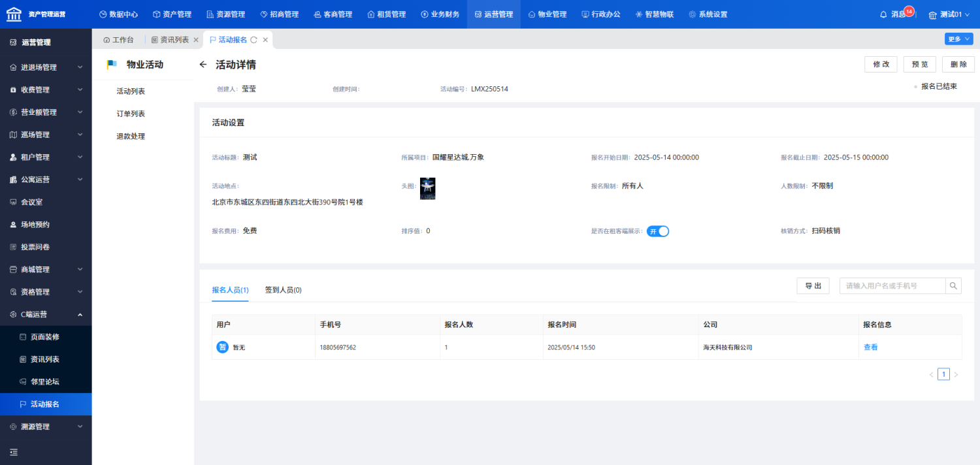Screen dimensions: 980x465
Task: Collapse the C端运营 sidebar menu
Action: [46, 314]
